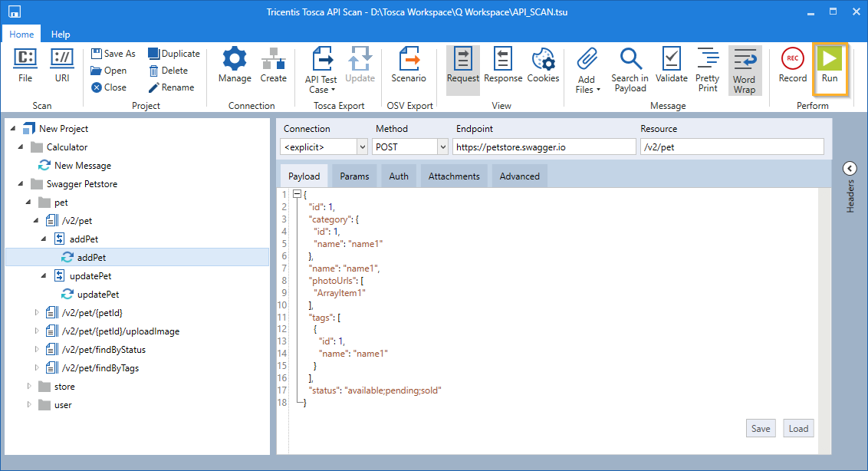Click the Save button below payload

tap(760, 429)
